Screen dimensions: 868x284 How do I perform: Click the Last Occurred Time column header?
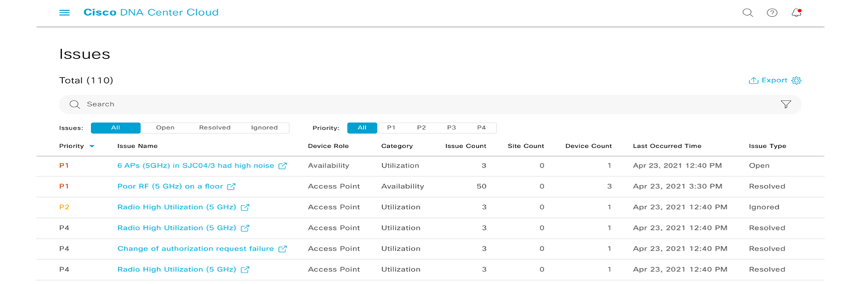point(667,146)
